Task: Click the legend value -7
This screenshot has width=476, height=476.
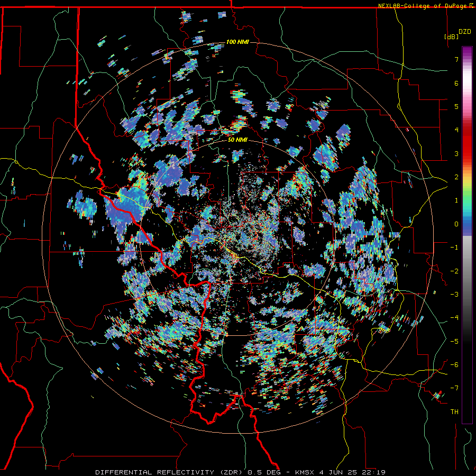Action: (x=454, y=388)
